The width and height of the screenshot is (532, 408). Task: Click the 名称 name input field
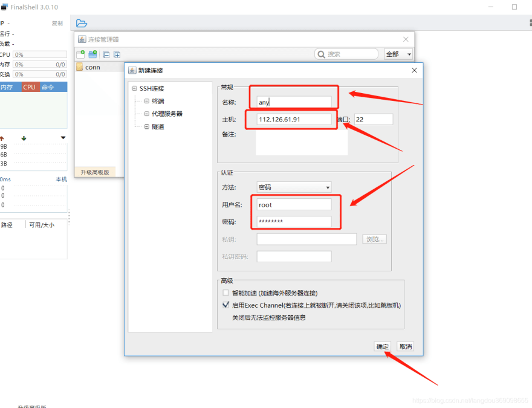tap(294, 102)
